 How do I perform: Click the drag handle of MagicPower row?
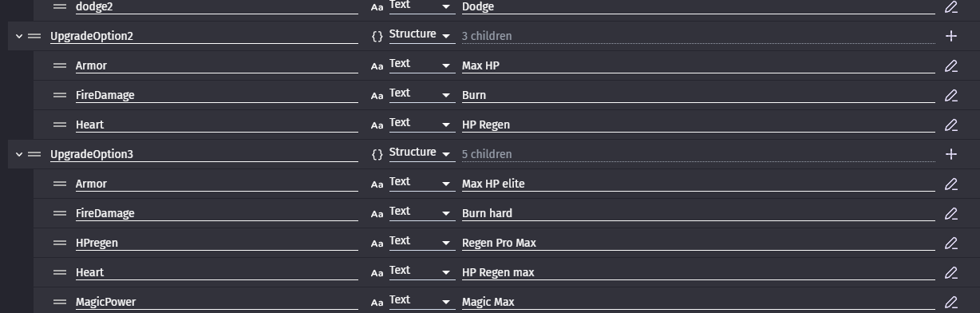click(60, 302)
